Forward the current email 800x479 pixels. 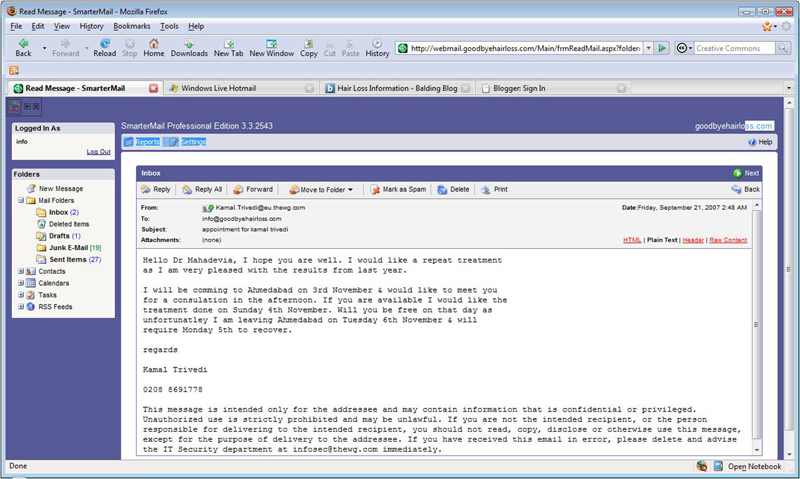point(253,189)
